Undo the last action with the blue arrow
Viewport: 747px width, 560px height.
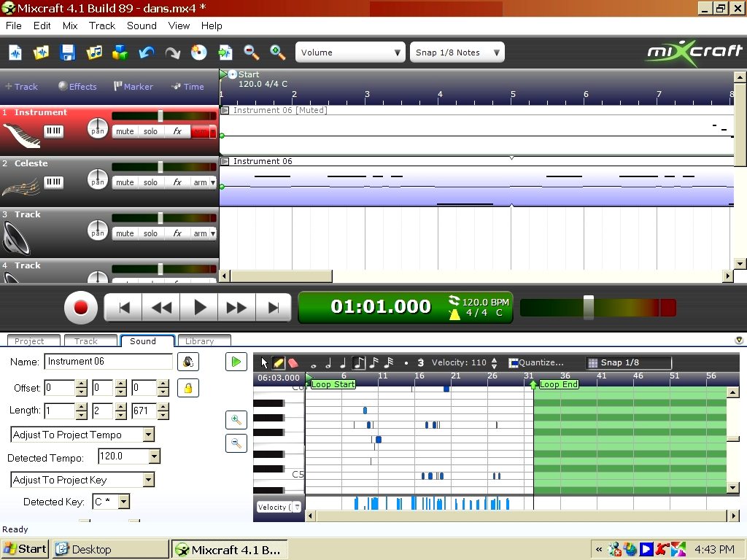(x=146, y=52)
